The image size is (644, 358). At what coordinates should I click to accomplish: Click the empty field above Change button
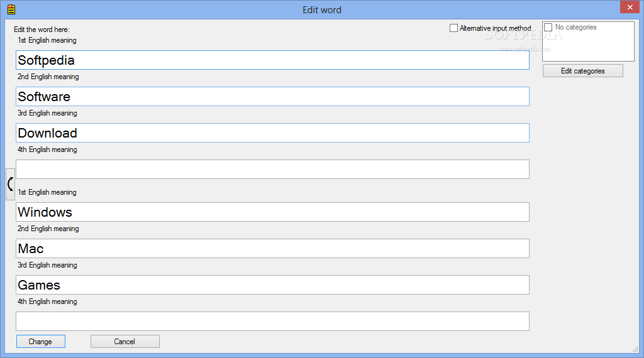coord(272,321)
